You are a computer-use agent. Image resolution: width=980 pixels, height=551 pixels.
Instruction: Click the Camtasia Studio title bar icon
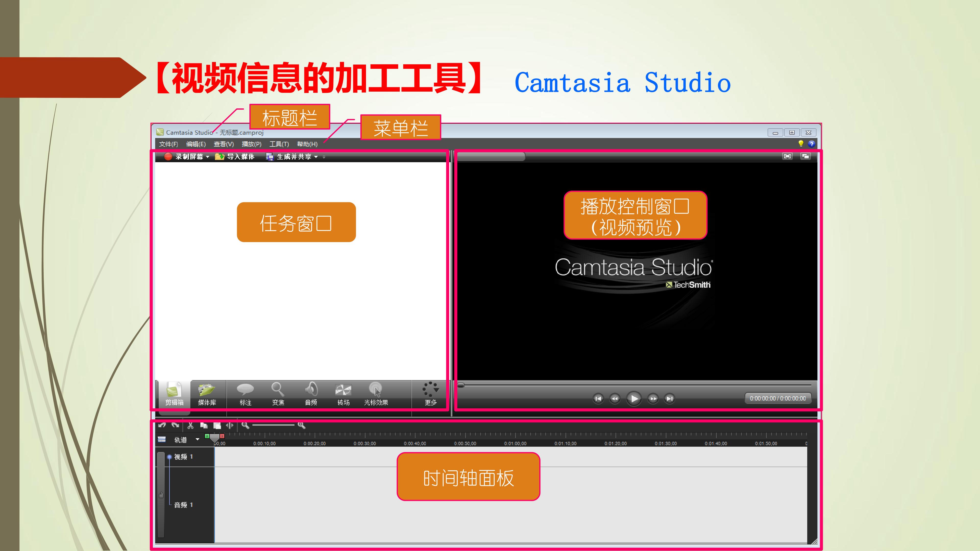click(160, 132)
